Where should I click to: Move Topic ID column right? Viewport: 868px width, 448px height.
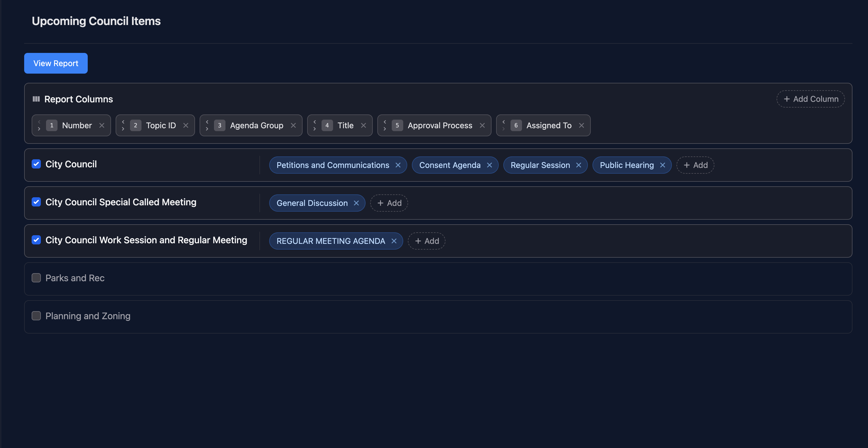coord(123,129)
